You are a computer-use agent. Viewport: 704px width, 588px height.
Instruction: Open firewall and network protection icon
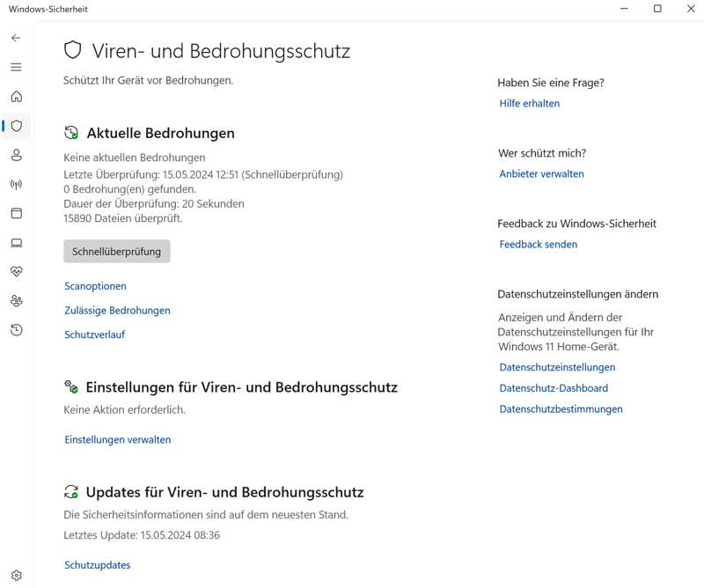tap(16, 185)
